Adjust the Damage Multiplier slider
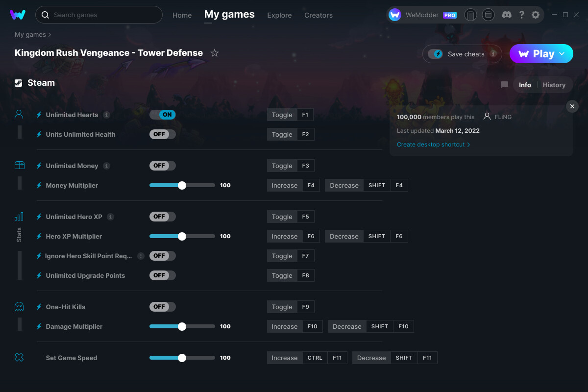Screen dimensions: 588x392 (182, 326)
